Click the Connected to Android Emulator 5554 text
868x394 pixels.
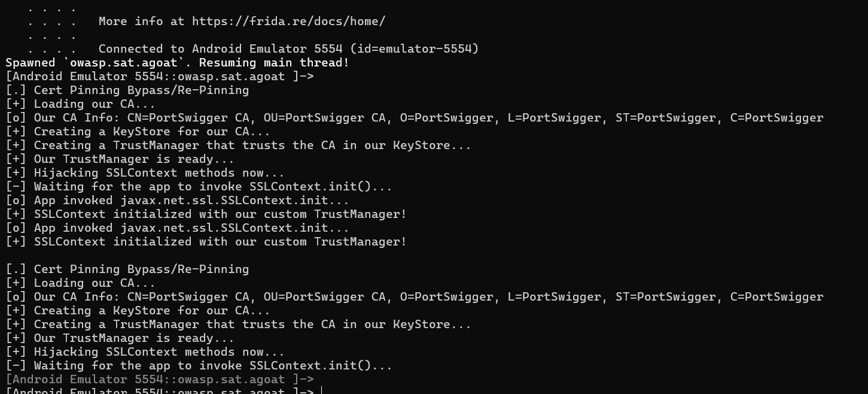point(224,49)
